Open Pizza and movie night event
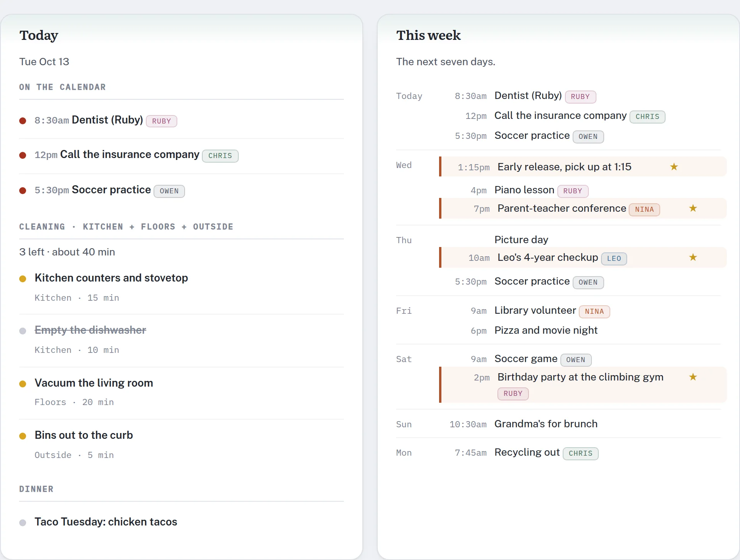The width and height of the screenshot is (740, 560). (x=546, y=330)
